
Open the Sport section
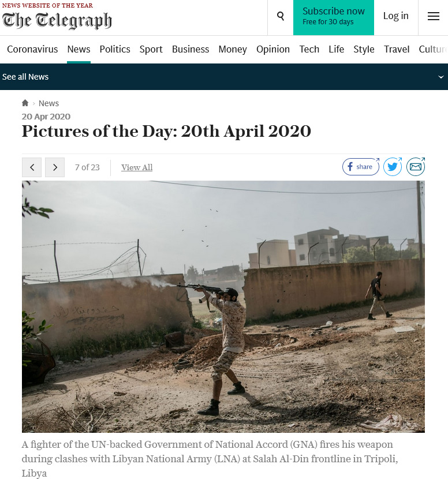click(151, 49)
